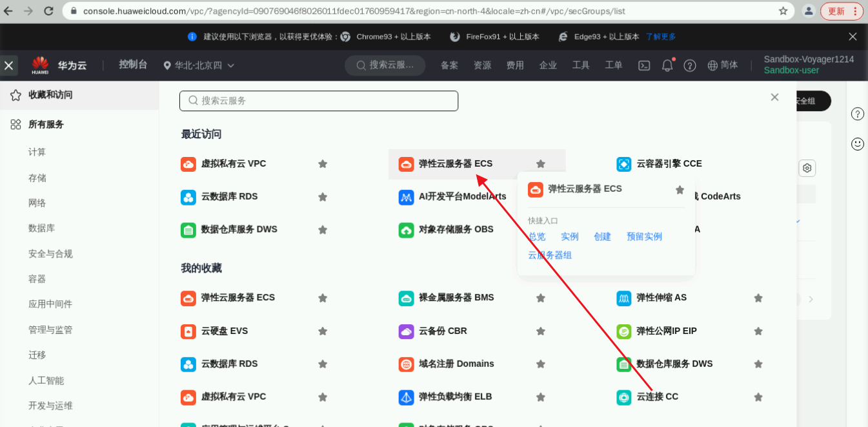This screenshot has height=427, width=868.
Task: Select 数据库 service category
Action: (x=42, y=228)
